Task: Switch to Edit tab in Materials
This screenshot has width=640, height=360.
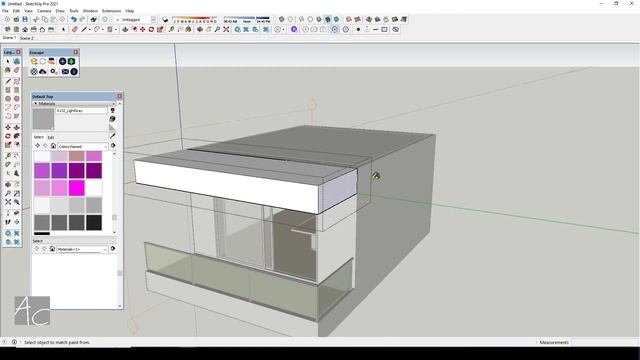Action: point(51,137)
